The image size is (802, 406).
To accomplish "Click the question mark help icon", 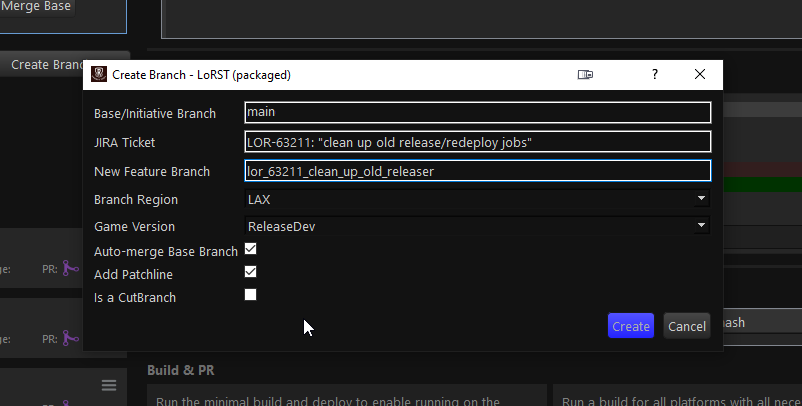I will pos(655,75).
